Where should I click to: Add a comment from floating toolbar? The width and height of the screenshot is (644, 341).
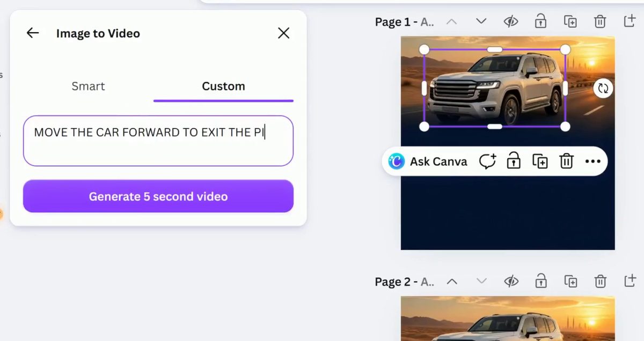click(x=487, y=161)
